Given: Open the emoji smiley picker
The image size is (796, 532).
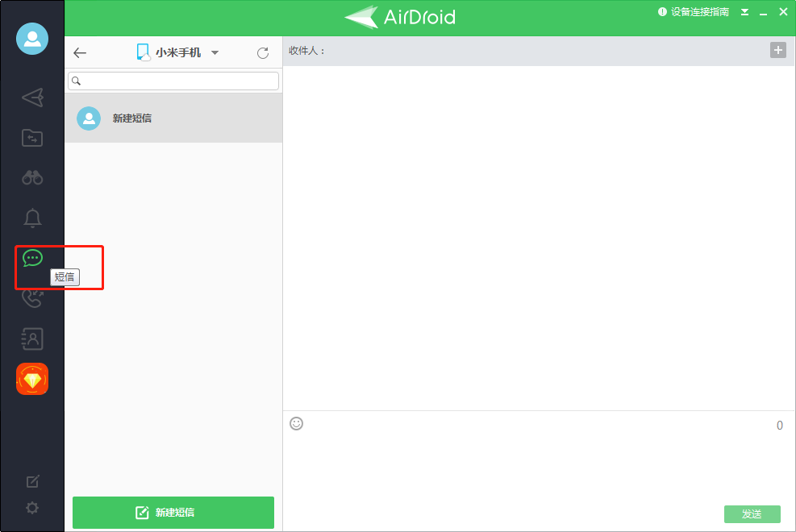Looking at the screenshot, I should pos(297,423).
